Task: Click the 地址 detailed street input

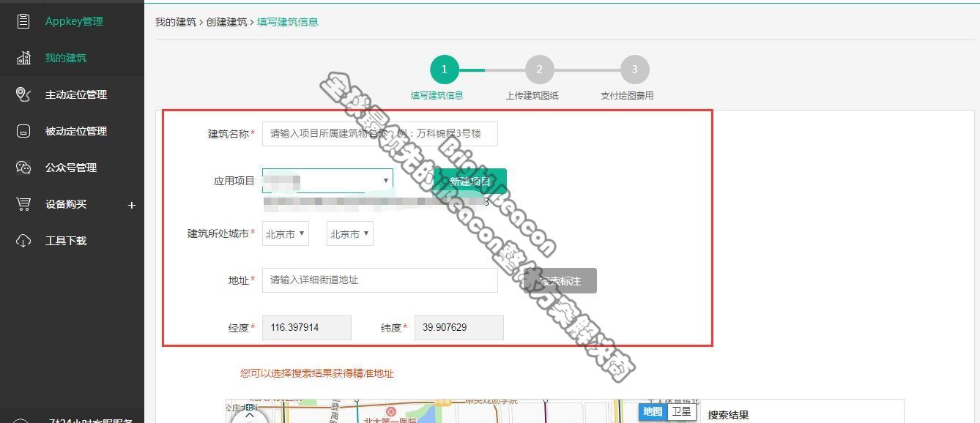Action: (380, 280)
